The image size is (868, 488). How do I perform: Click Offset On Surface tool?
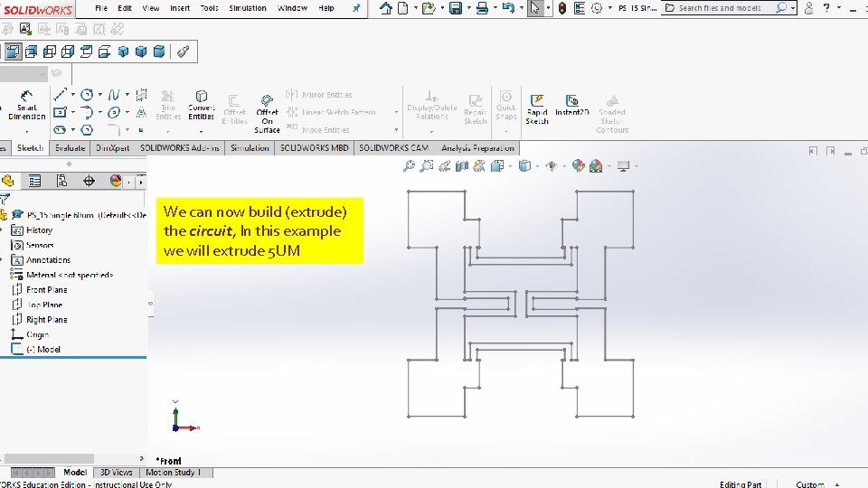pos(267,114)
